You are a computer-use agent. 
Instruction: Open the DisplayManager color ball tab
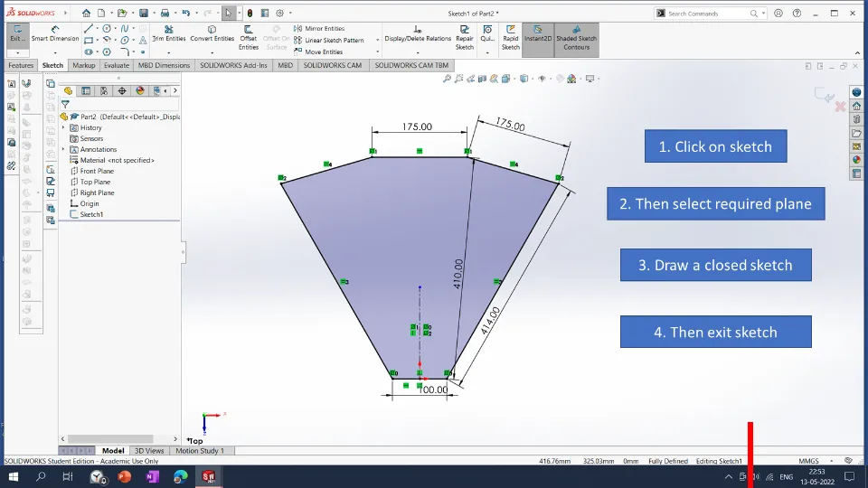[x=140, y=90]
